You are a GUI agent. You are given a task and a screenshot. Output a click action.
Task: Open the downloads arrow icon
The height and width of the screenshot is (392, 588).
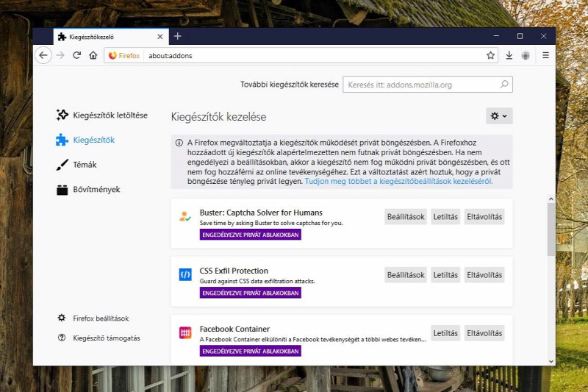509,55
